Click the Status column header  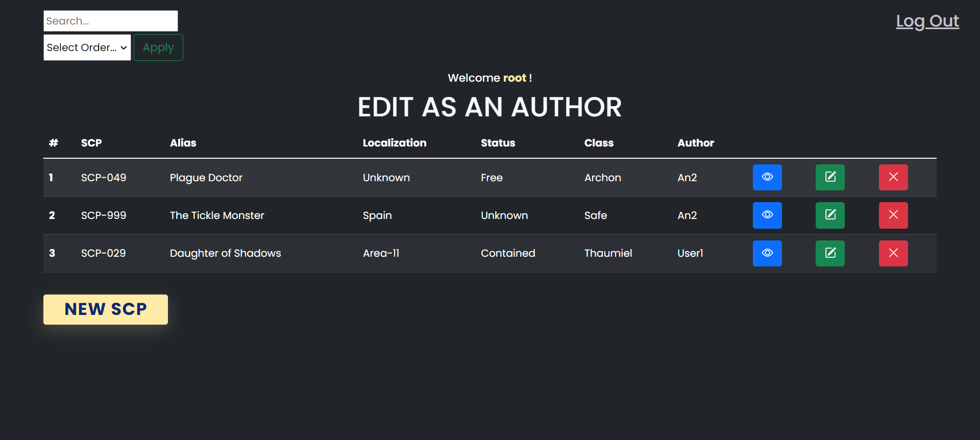pyautogui.click(x=498, y=143)
